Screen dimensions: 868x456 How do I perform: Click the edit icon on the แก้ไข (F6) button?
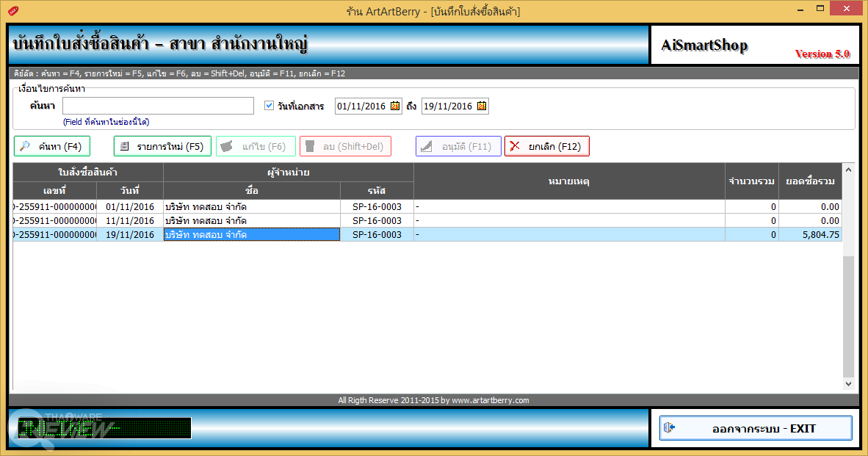click(x=226, y=146)
